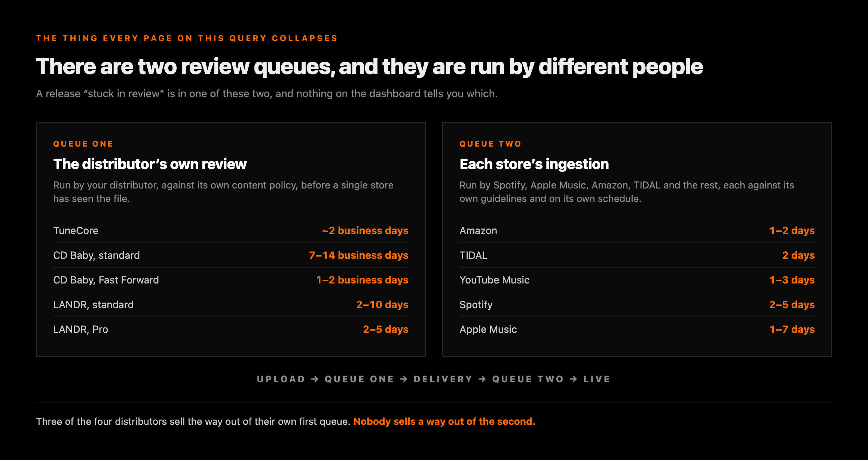Select the 'TIDAL' row label
This screenshot has height=460, width=868.
[x=473, y=255]
